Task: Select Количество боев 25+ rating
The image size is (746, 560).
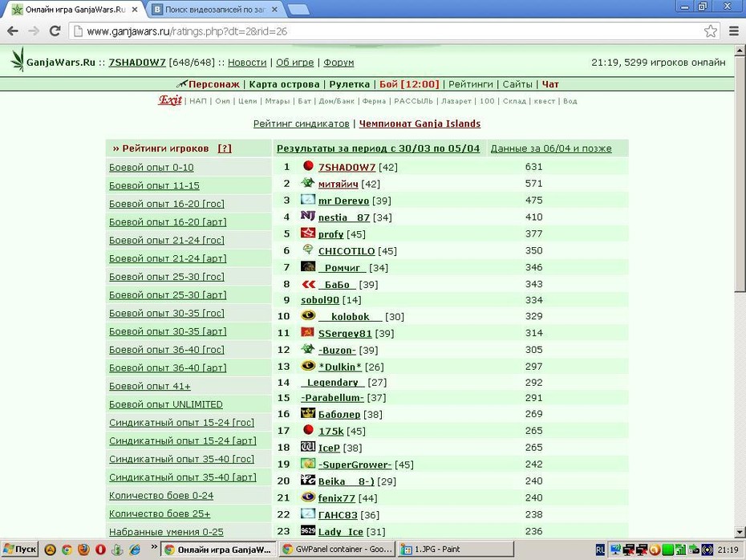Action: [160, 513]
